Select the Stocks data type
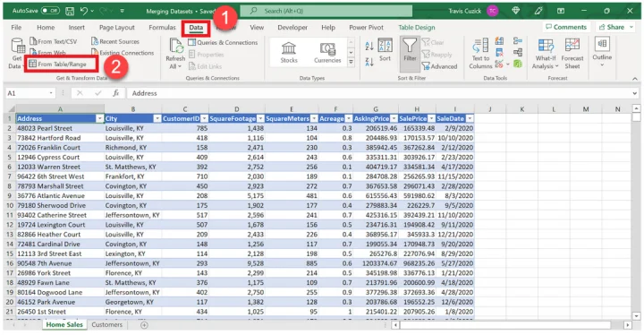This screenshot has height=335, width=644. pos(289,53)
